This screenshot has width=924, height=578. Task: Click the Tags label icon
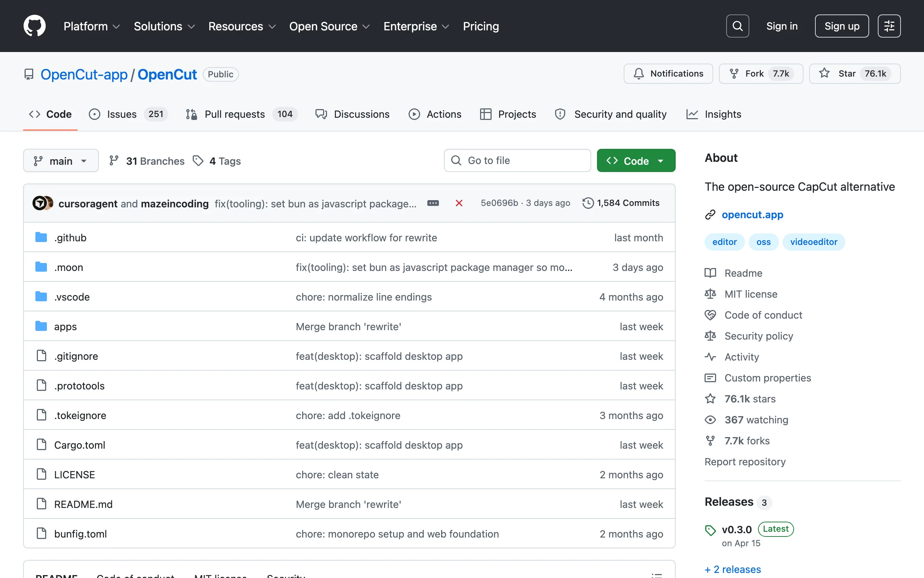click(x=198, y=161)
